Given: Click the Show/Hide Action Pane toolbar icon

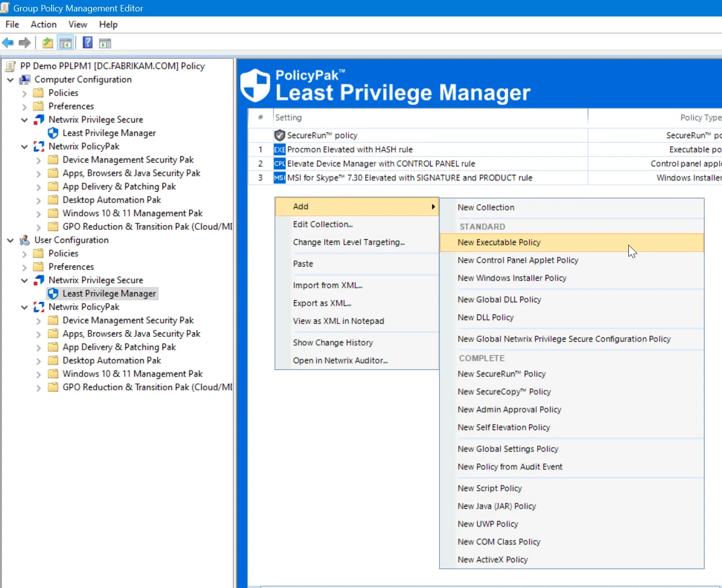Looking at the screenshot, I should click(105, 43).
